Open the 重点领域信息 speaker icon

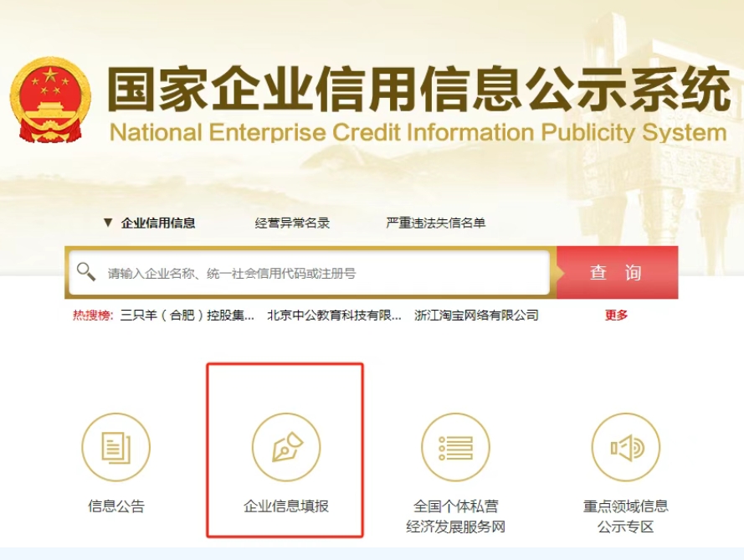(x=626, y=447)
